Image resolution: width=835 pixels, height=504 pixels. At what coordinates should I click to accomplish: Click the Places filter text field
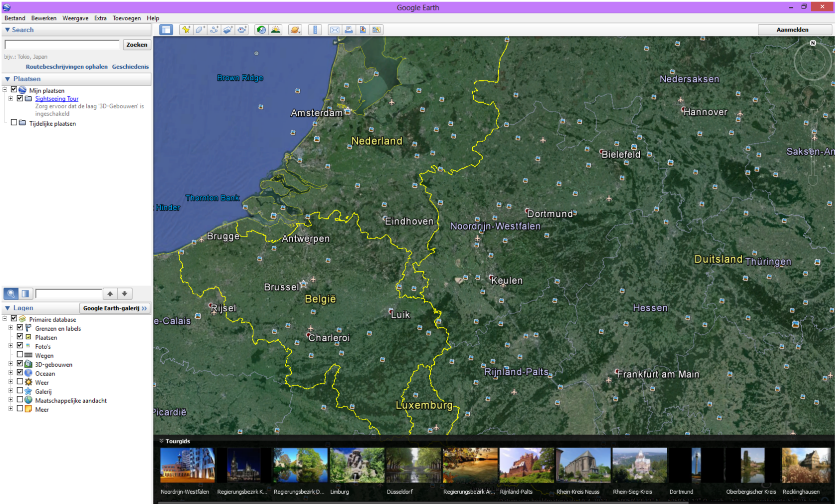pos(68,294)
